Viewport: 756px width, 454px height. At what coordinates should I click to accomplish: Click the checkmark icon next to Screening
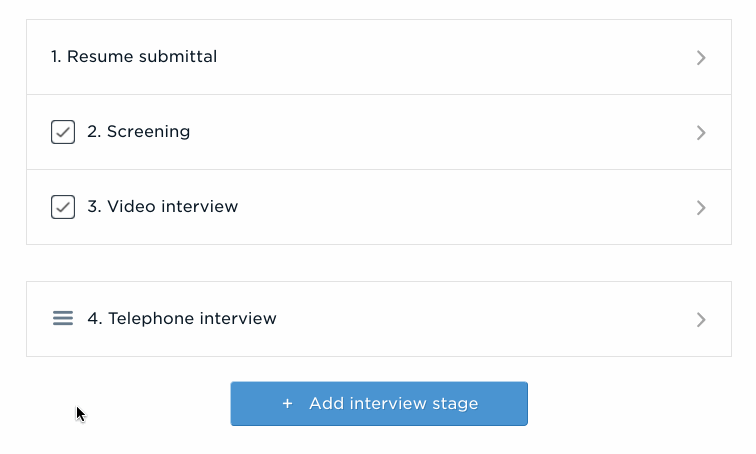coord(63,132)
